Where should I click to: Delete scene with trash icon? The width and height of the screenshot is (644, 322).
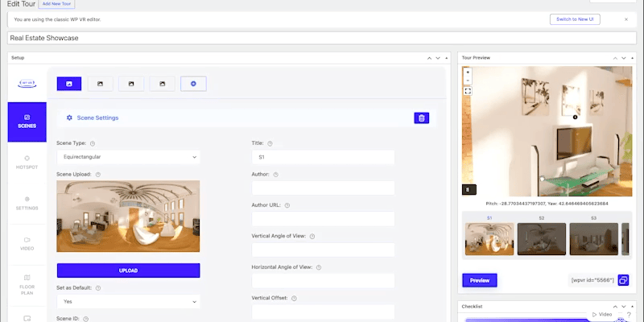pyautogui.click(x=421, y=118)
